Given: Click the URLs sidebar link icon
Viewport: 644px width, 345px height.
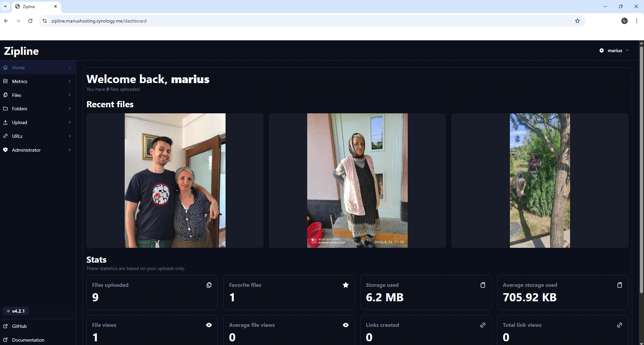Looking at the screenshot, I should [5, 136].
